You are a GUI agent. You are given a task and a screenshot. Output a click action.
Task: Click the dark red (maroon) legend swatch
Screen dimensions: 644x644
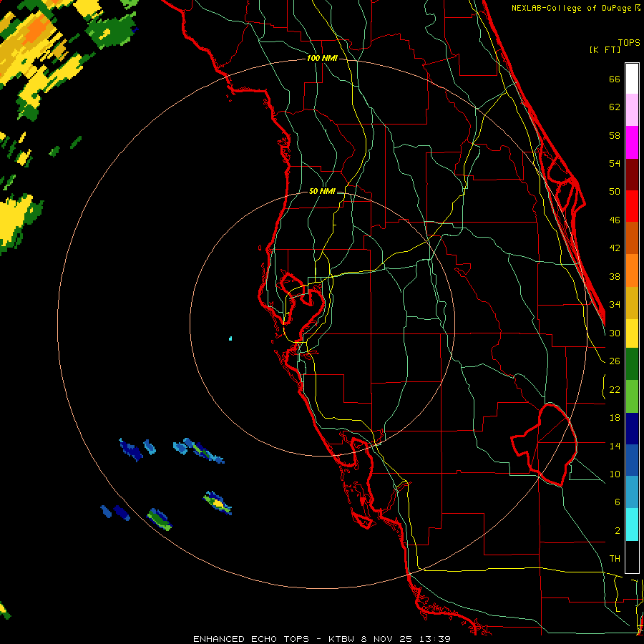click(x=632, y=175)
